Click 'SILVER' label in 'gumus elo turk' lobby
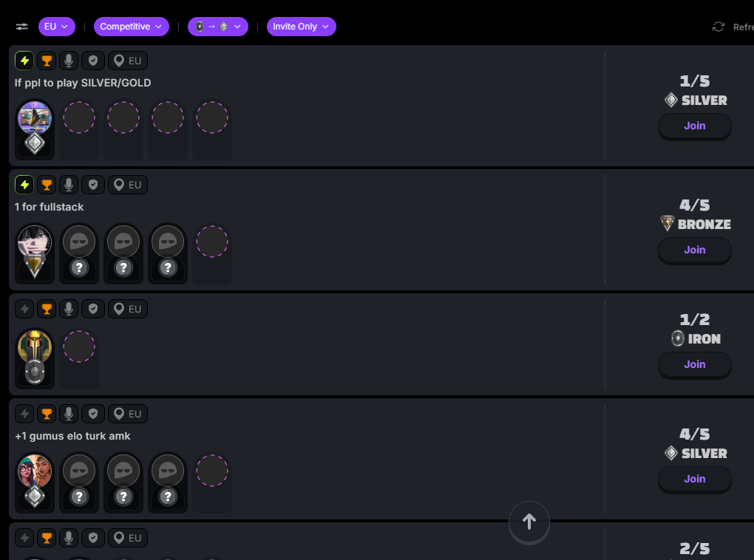 704,454
